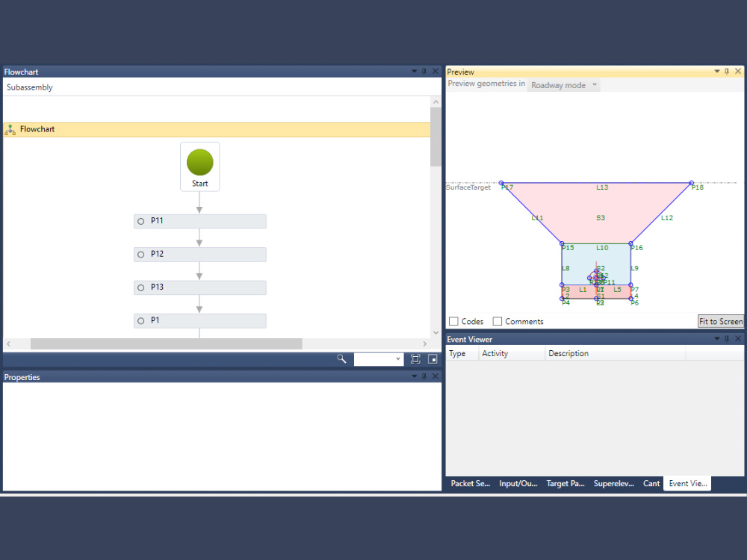
Task: Sort by the Type column header
Action: coord(462,353)
